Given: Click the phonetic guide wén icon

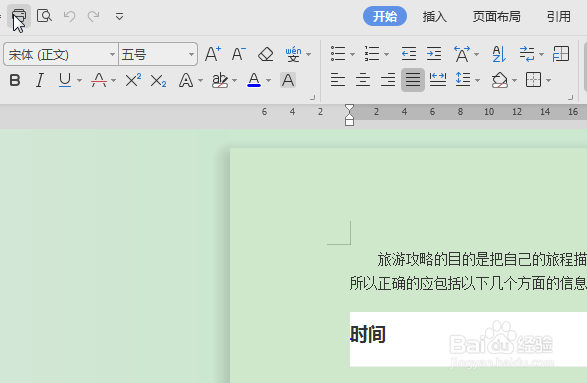Looking at the screenshot, I should click(x=293, y=54).
